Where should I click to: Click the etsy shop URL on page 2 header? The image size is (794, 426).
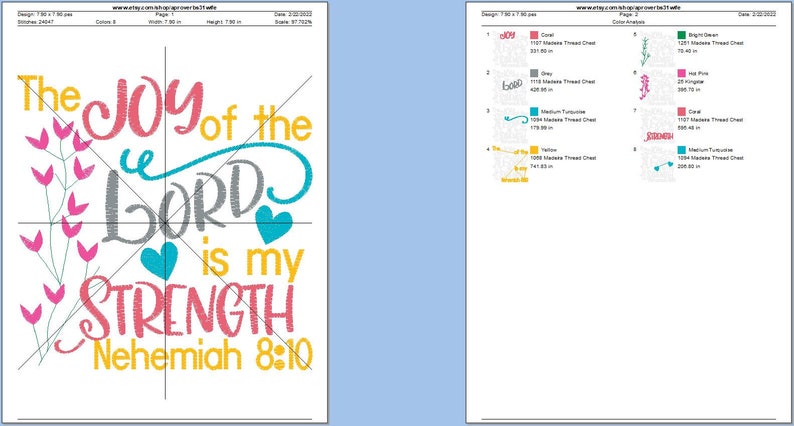pyautogui.click(x=628, y=8)
